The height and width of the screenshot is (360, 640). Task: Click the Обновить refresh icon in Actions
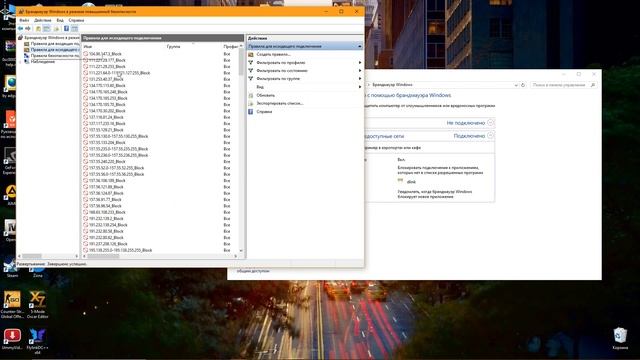click(x=251, y=95)
